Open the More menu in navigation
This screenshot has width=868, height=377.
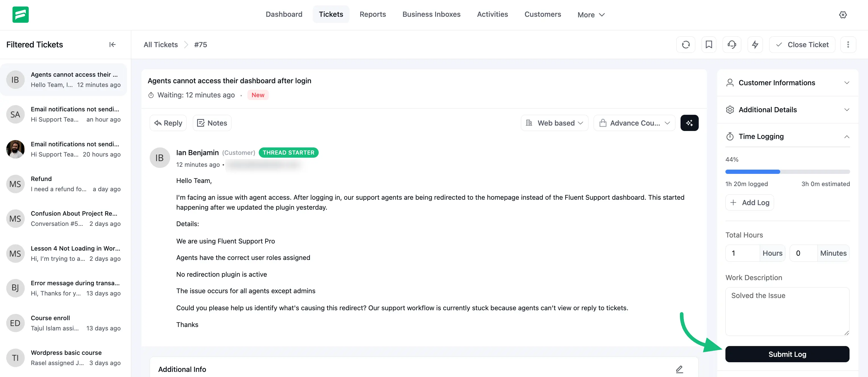pyautogui.click(x=591, y=14)
